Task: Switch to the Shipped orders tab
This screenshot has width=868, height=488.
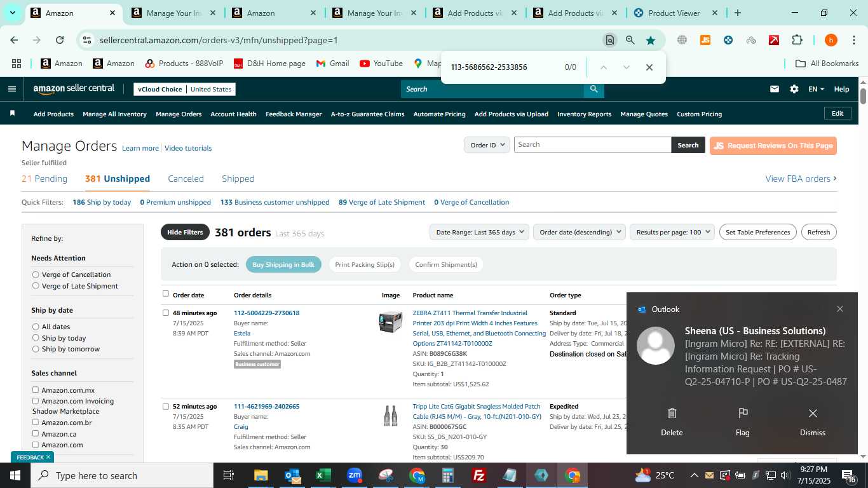Action: click(238, 179)
